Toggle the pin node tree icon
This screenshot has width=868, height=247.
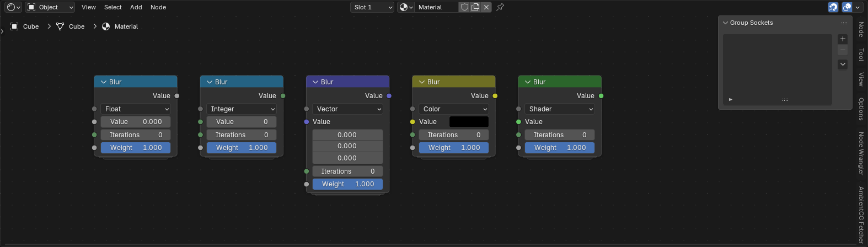coord(500,7)
